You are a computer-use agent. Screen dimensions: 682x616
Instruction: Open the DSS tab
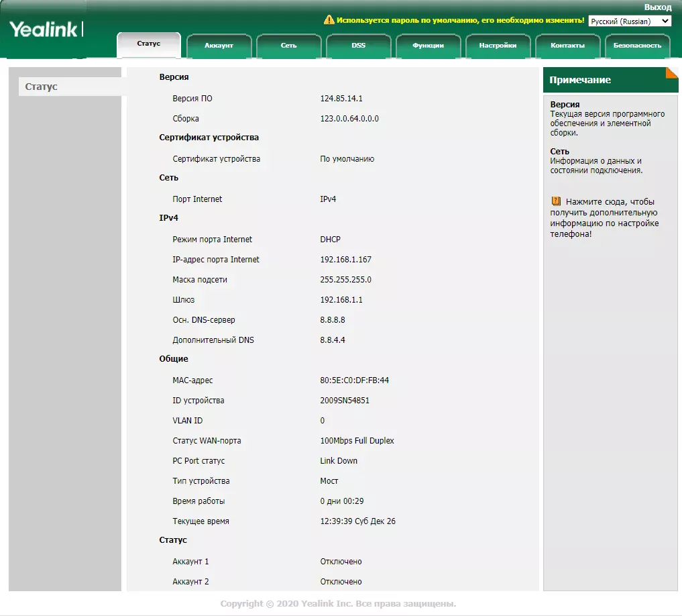pyautogui.click(x=358, y=46)
